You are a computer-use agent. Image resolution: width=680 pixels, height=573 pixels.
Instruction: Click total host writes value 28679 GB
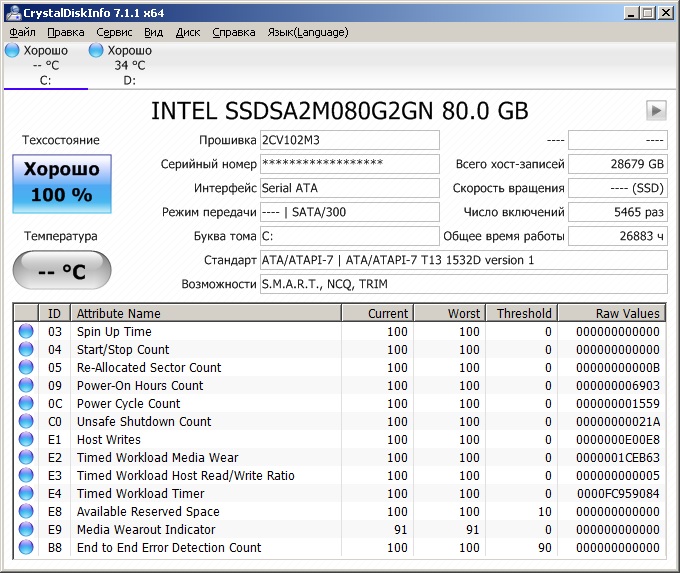coord(618,164)
